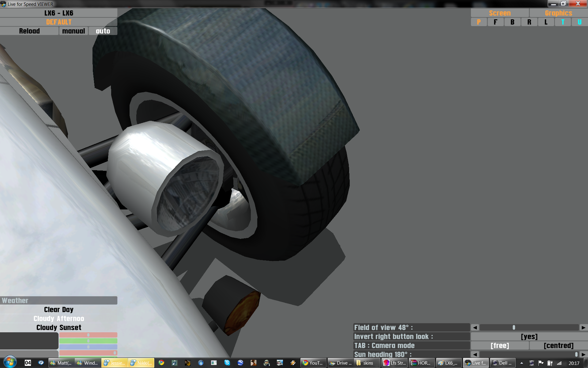
Task: Click the P view button
Action: coord(479,22)
